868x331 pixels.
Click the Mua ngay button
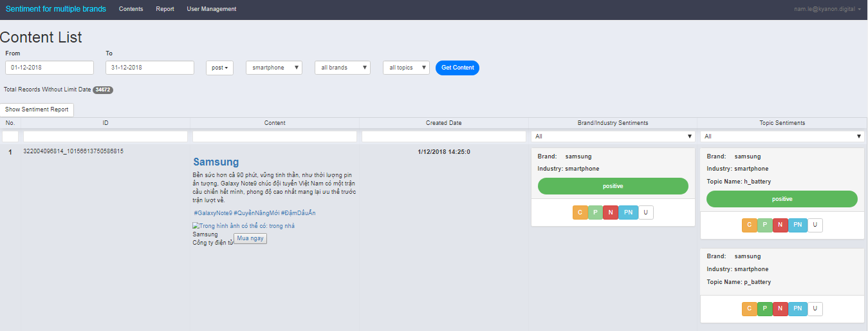click(x=250, y=238)
